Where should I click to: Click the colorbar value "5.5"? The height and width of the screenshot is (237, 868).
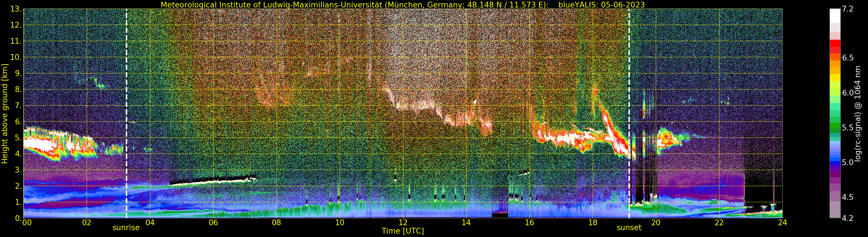point(848,128)
